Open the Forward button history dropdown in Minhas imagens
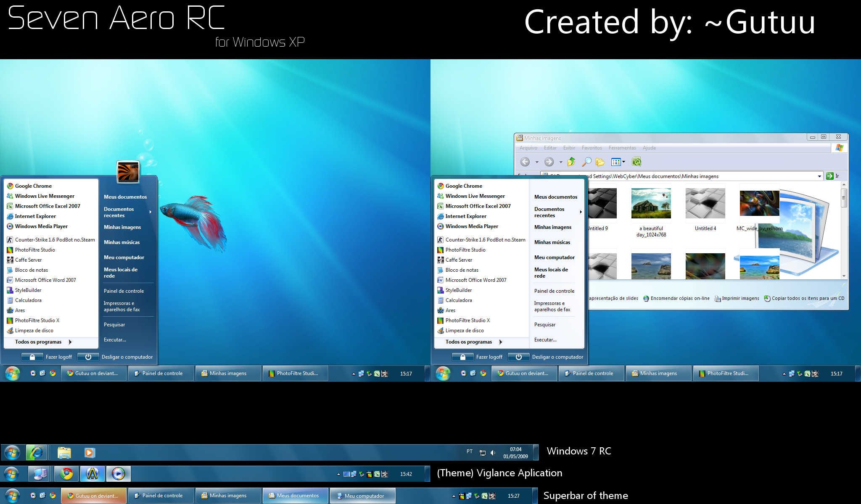Screen dimensions: 861x504 click(x=561, y=162)
